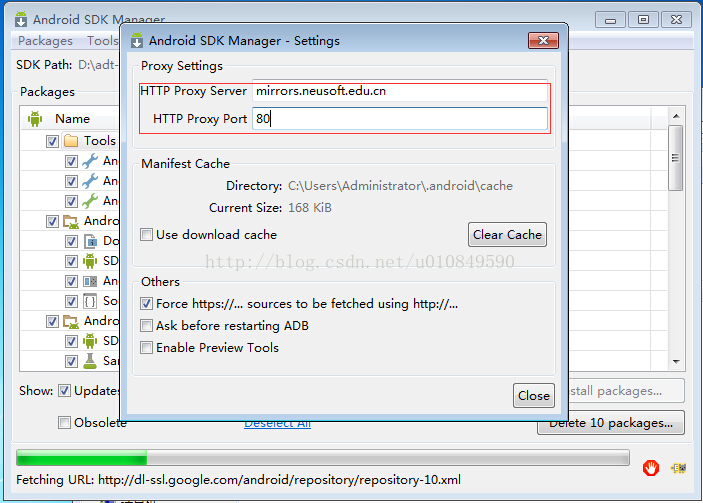Click the flask Samples icon

pyautogui.click(x=90, y=361)
